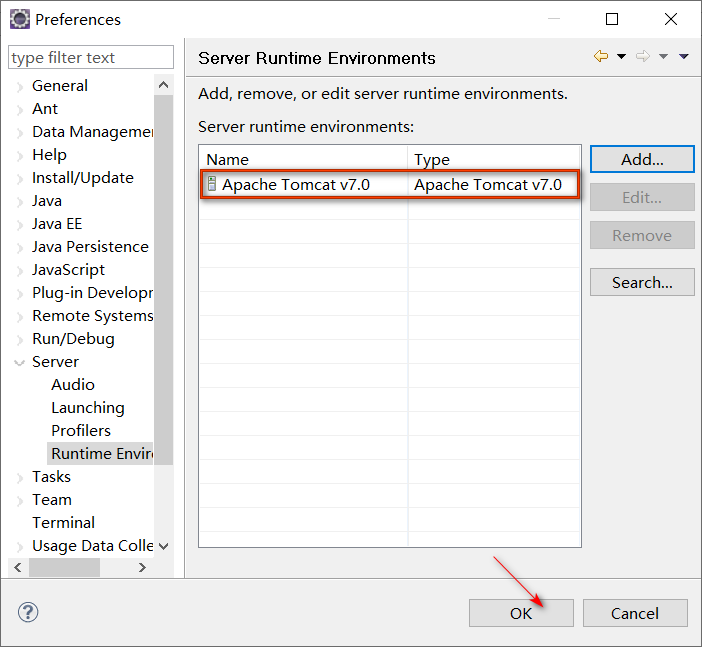The width and height of the screenshot is (702, 647).
Task: Expand the Tasks node arrow
Action: tap(19, 477)
